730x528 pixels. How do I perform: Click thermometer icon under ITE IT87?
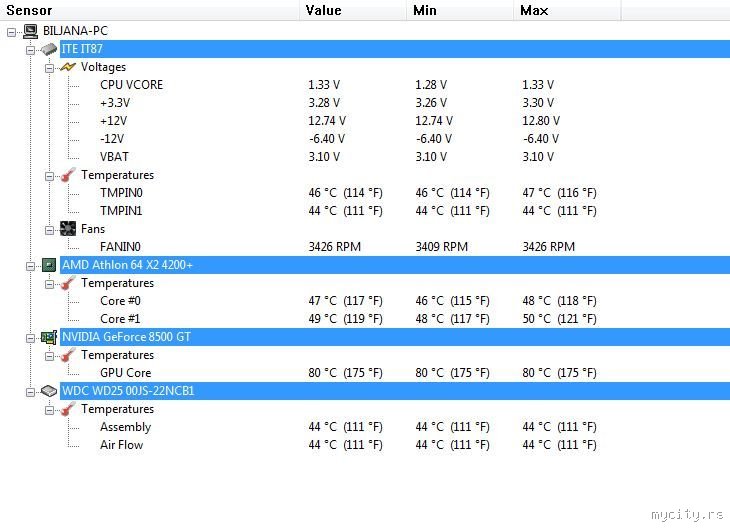tap(68, 175)
